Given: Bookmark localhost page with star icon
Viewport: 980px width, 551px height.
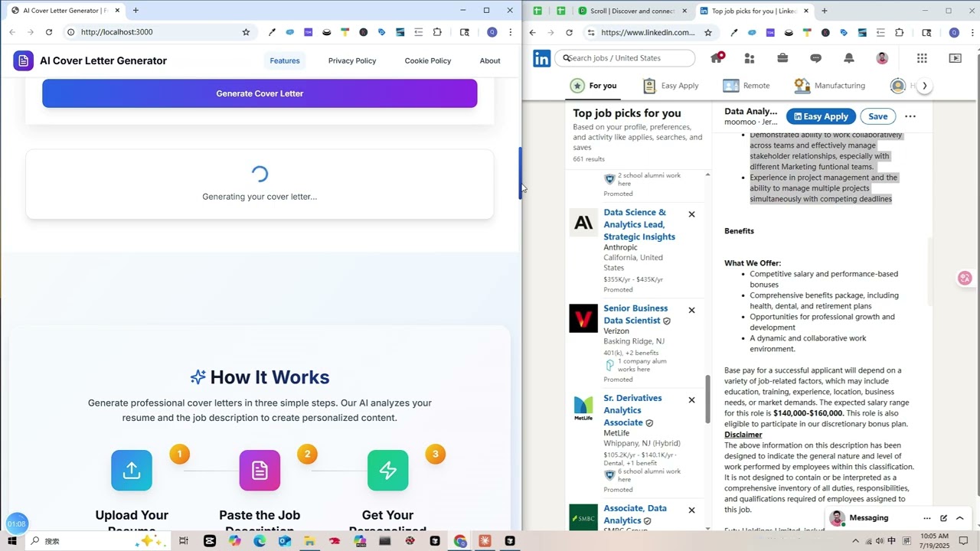Looking at the screenshot, I should tap(246, 32).
